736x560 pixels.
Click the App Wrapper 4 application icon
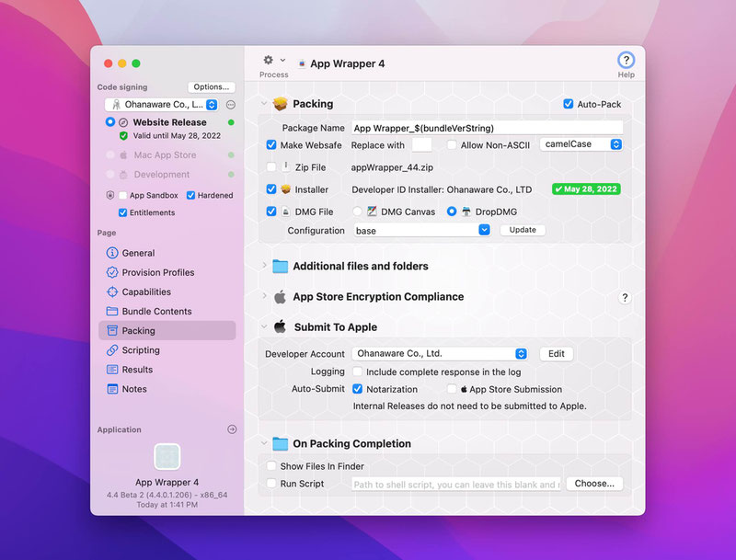click(167, 456)
